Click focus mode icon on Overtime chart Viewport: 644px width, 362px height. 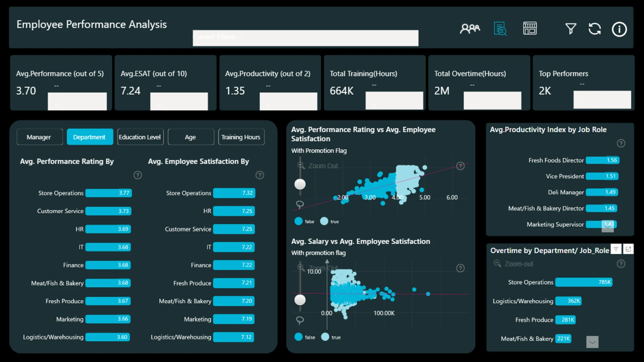pos(628,249)
